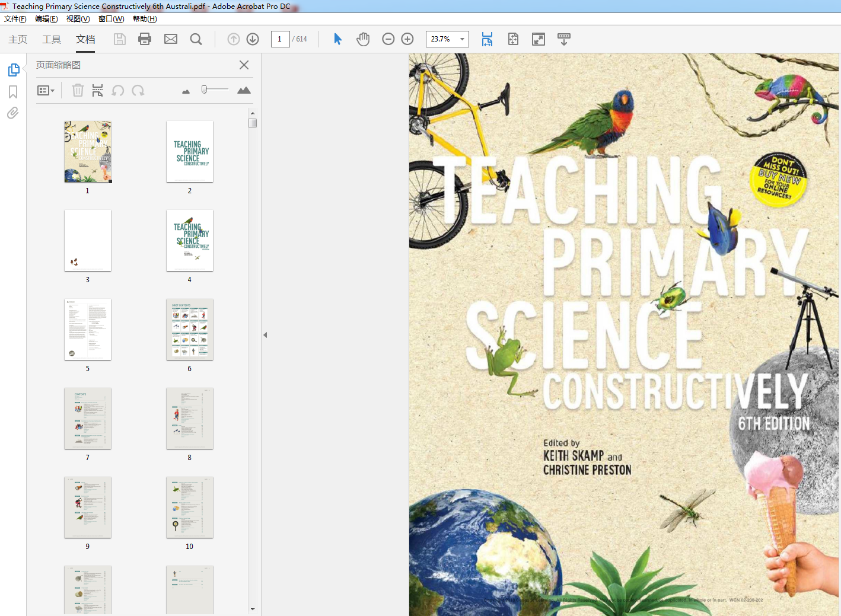841x616 pixels.
Task: Fit page width scrolling icon
Action: 487,39
